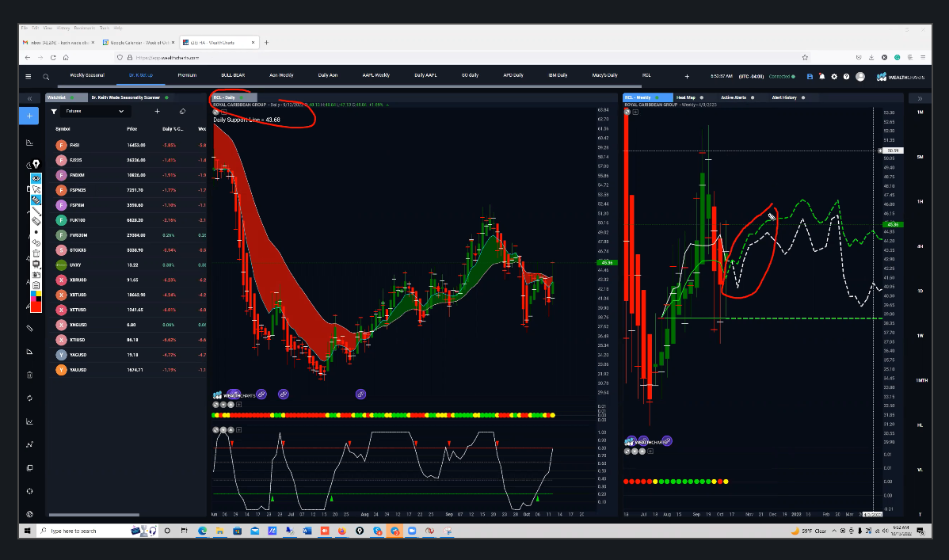Select 4H timeframe on right bar
The image size is (949, 560).
click(x=920, y=246)
